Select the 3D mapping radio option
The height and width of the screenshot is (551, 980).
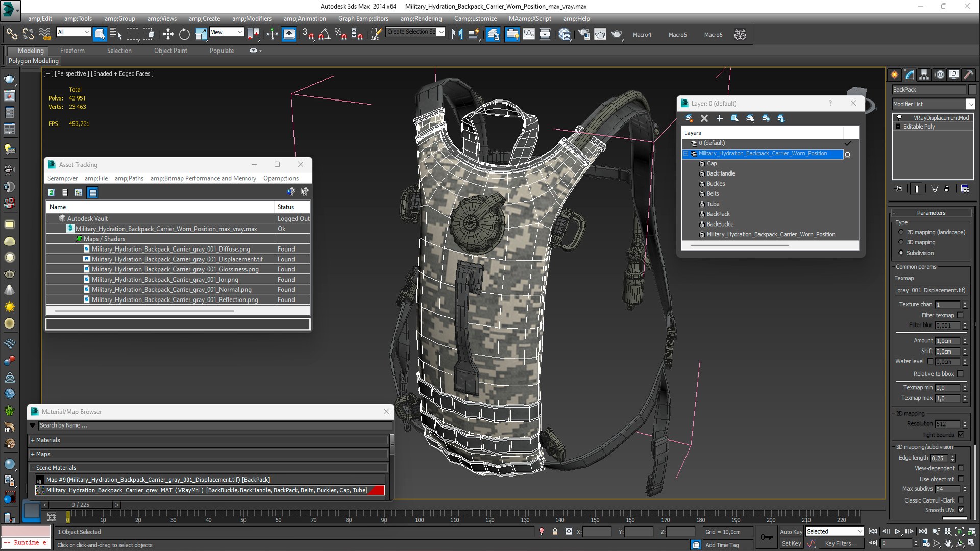(901, 242)
